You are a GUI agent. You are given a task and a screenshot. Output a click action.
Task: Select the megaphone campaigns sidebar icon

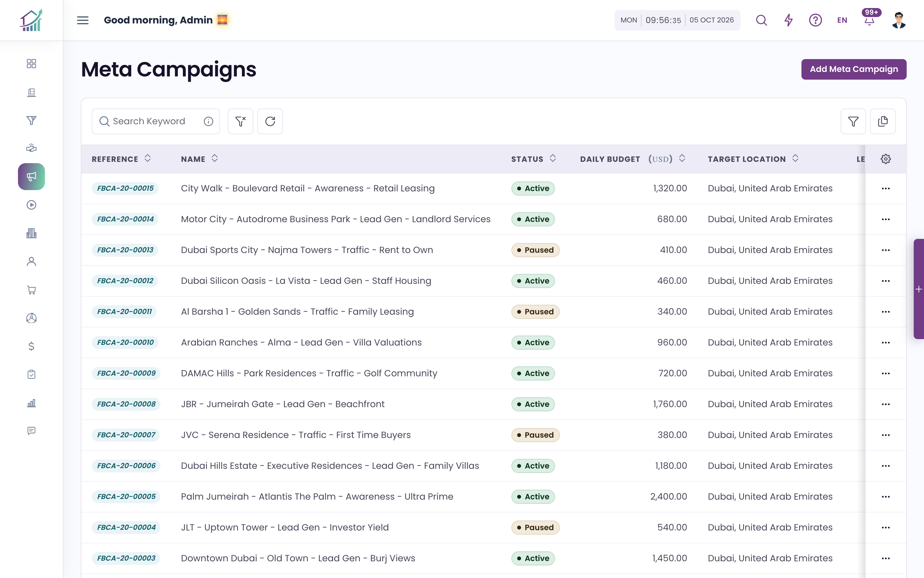(x=31, y=177)
